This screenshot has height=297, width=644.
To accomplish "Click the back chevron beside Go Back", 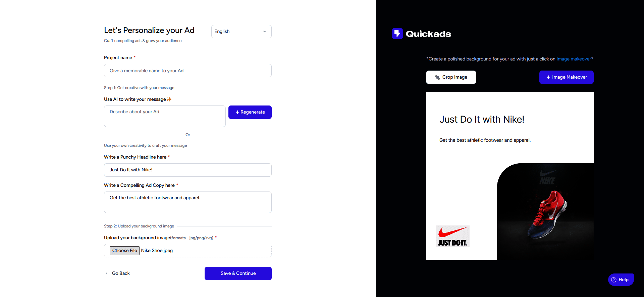I will (x=107, y=273).
